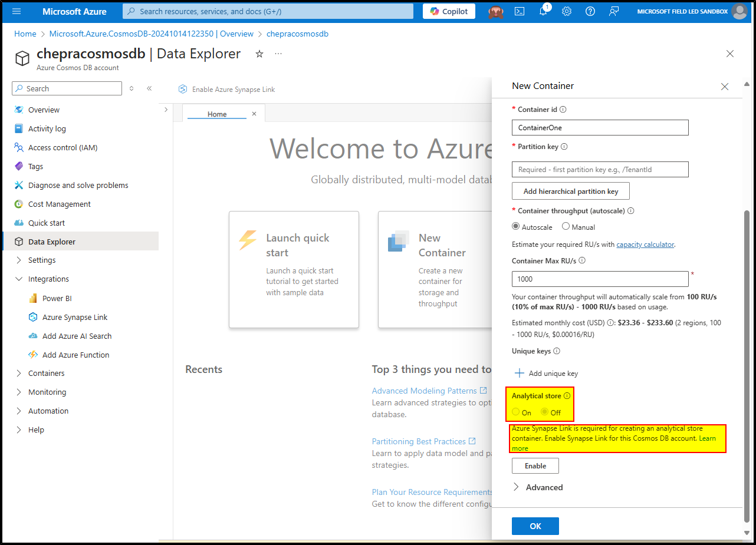Click the Enable Synapse Link button
Viewport: 756px width, 545px height.
pos(535,466)
